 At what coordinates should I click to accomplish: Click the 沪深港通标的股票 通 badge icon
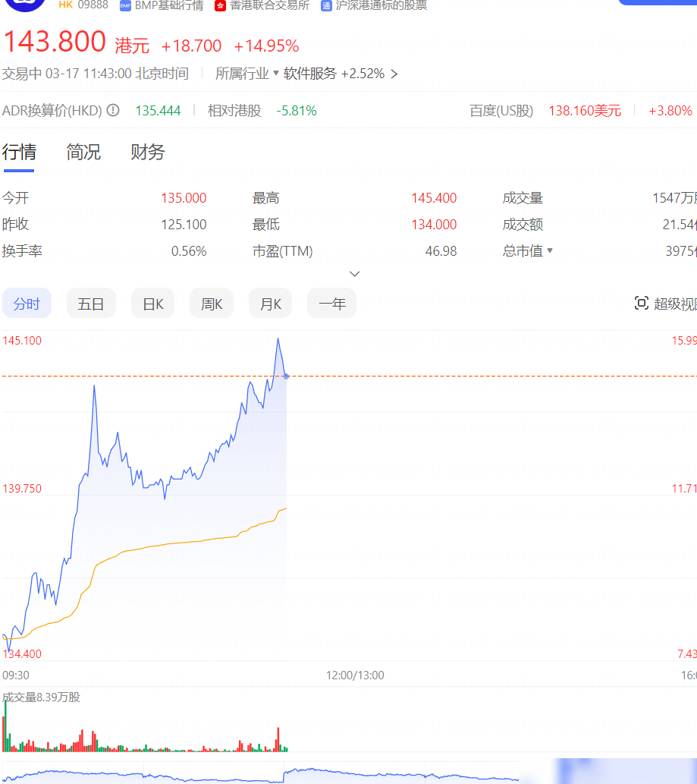coord(326,6)
